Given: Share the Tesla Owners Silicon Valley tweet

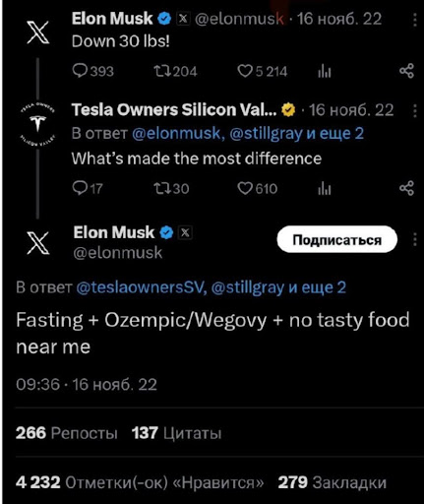Looking at the screenshot, I should coord(406,188).
